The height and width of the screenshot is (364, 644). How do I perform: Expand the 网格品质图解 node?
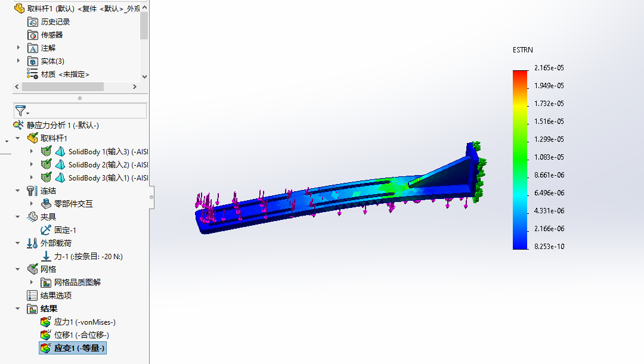tap(32, 282)
